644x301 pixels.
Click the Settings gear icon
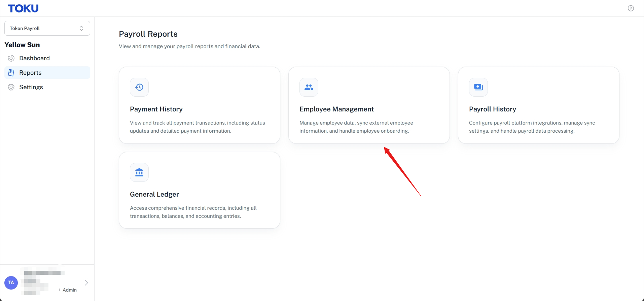pos(11,87)
